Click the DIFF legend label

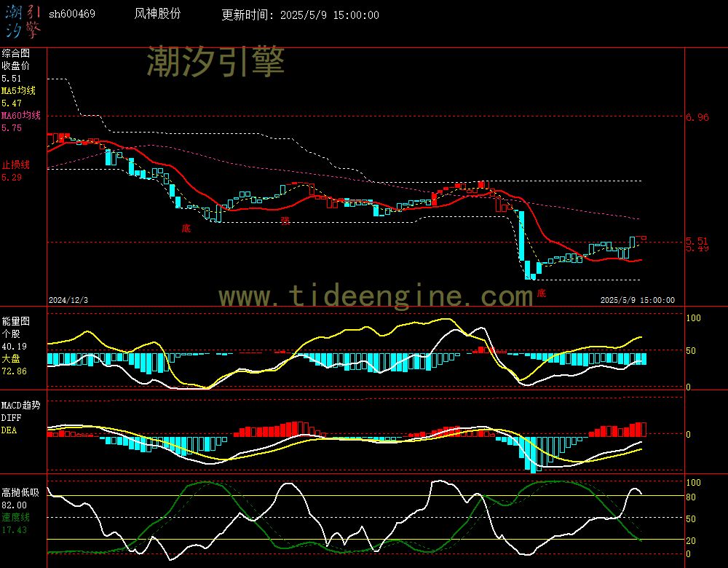(12, 417)
